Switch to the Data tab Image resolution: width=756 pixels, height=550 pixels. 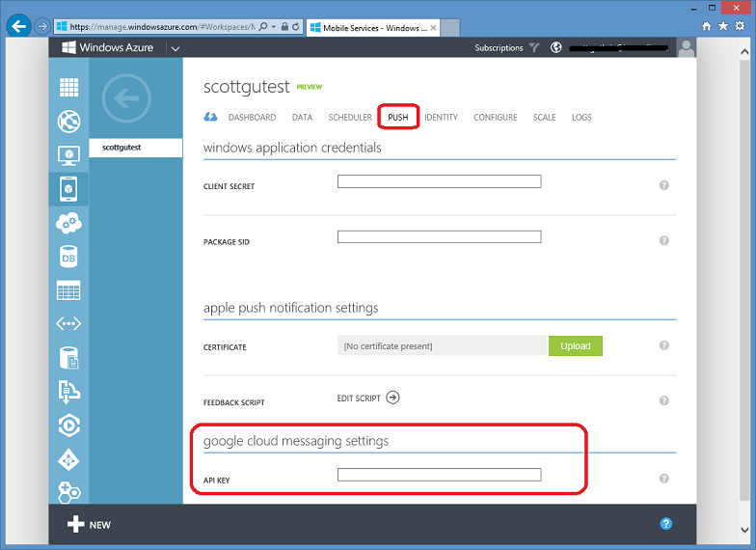(x=303, y=118)
